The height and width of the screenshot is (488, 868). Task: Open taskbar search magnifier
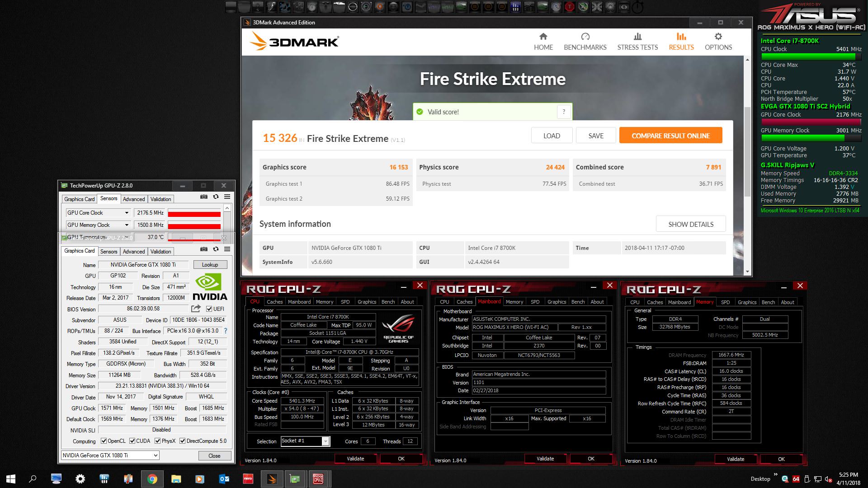click(33, 479)
